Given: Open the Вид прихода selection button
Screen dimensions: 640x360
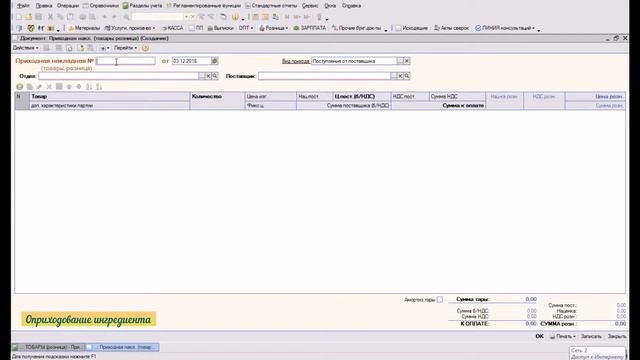Looking at the screenshot, I should point(400,61).
